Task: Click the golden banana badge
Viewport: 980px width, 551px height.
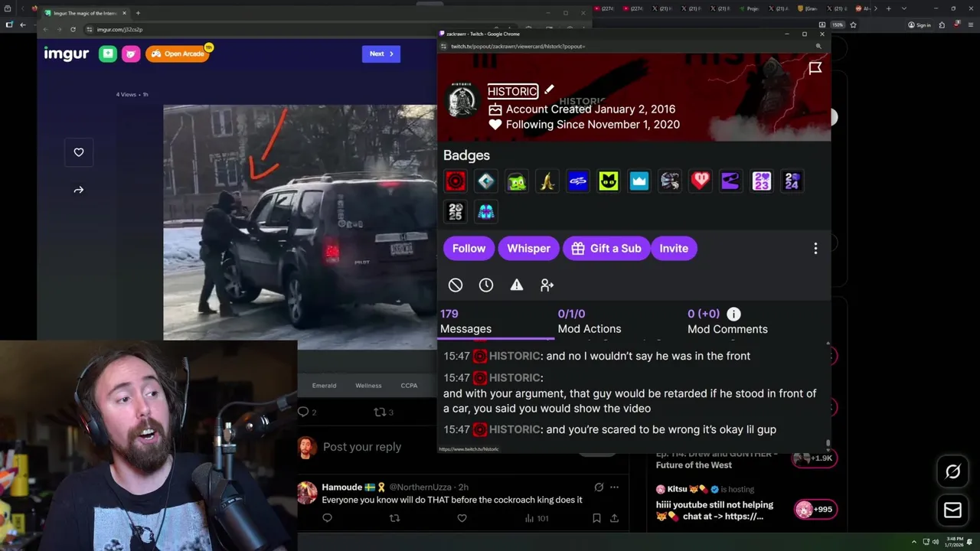Action: point(547,181)
